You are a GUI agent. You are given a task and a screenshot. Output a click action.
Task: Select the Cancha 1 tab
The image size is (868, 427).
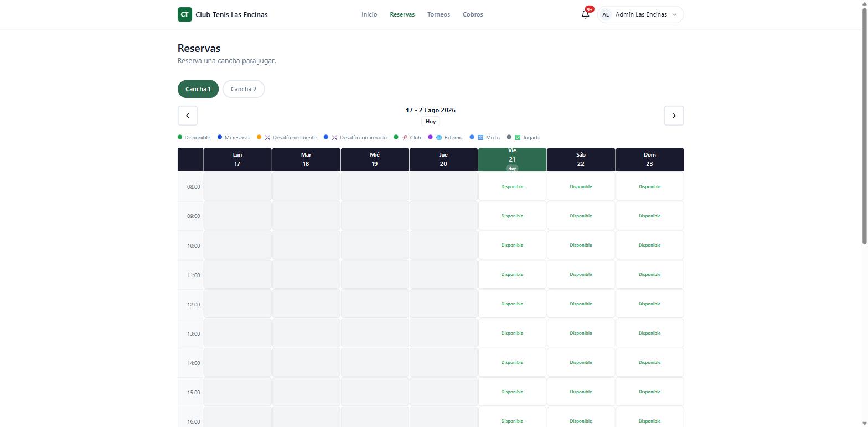point(198,89)
